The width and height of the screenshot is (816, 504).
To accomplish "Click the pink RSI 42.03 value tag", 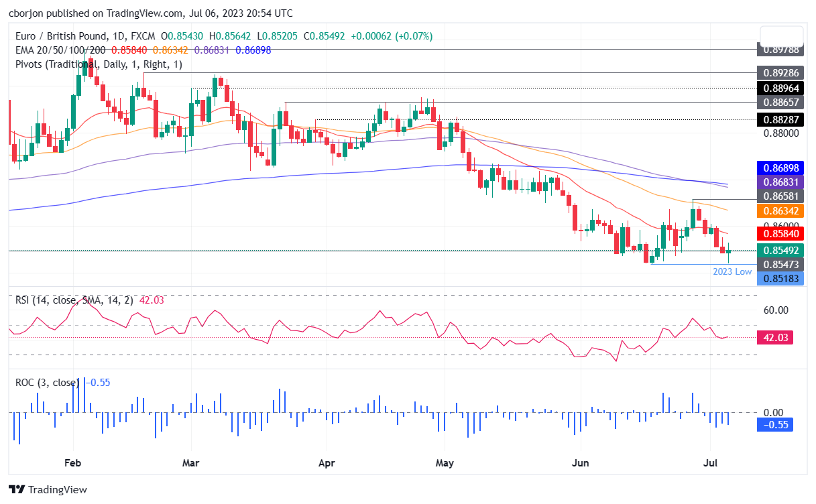I will (774, 337).
